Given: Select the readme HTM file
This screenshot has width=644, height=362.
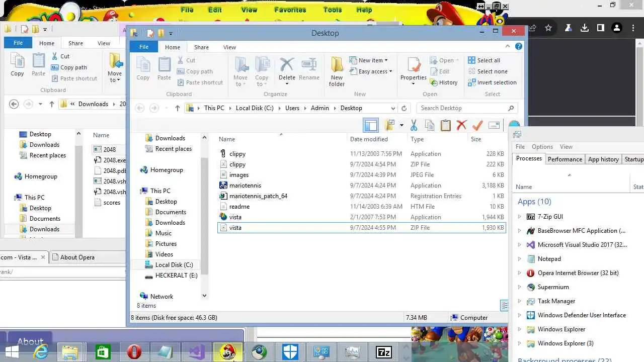Looking at the screenshot, I should [362, 207].
